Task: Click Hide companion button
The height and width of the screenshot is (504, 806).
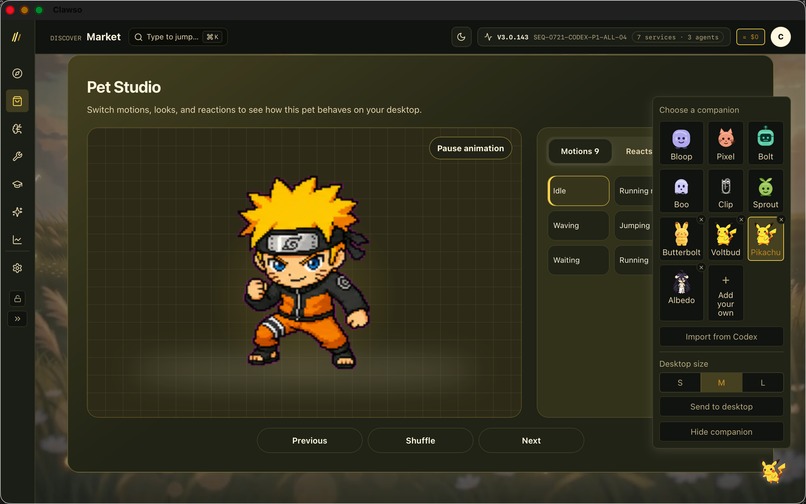Action: click(721, 432)
